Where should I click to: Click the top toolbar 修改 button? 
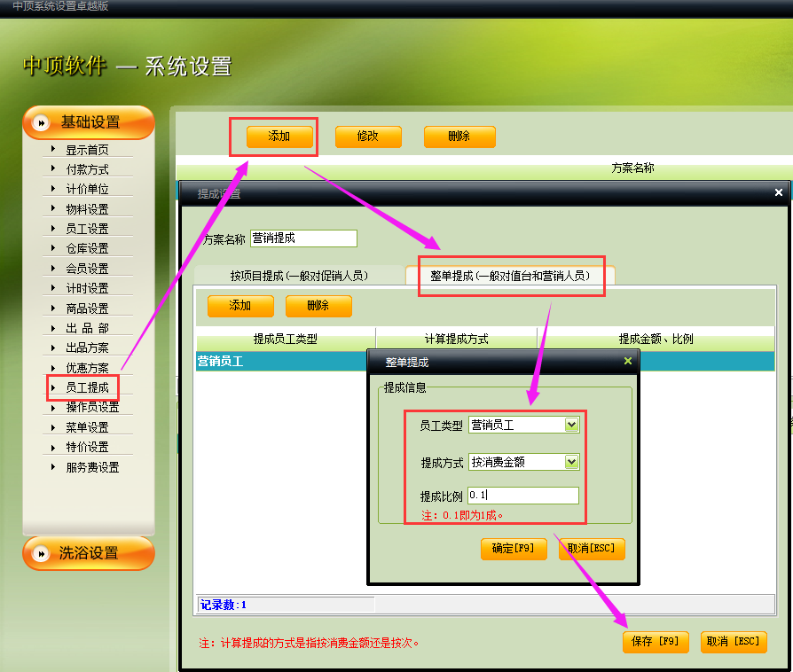368,137
